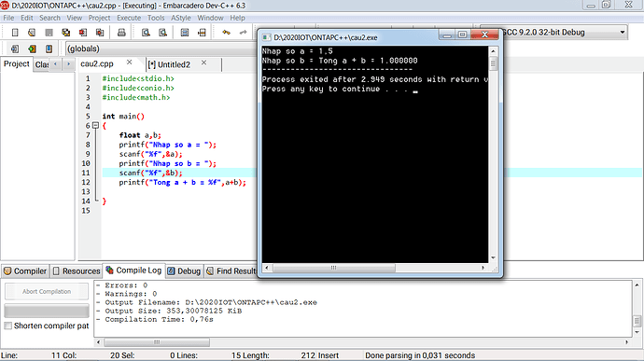644x361 pixels.
Task: Click the Close All files toolbar icon
Action: point(100,33)
